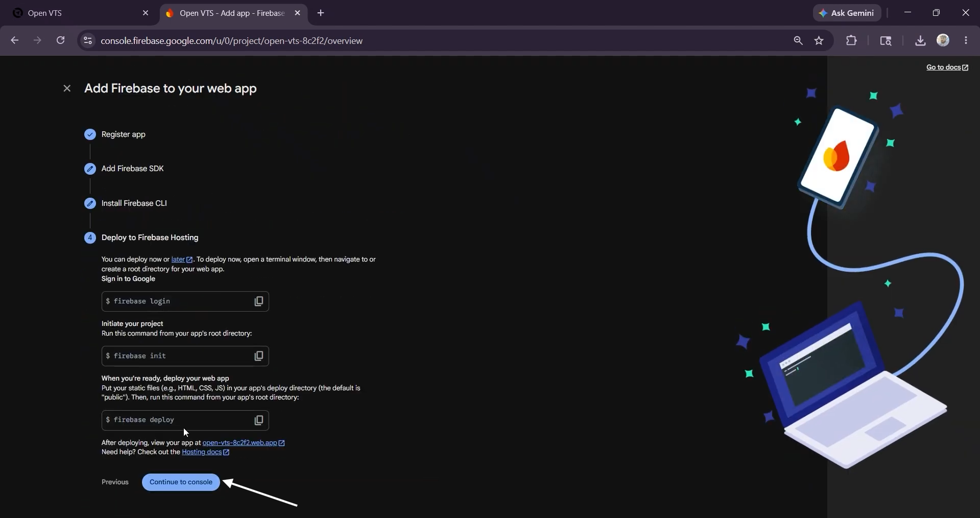Open the Chrome profile avatar menu
Viewport: 980px width, 518px height.
(943, 40)
